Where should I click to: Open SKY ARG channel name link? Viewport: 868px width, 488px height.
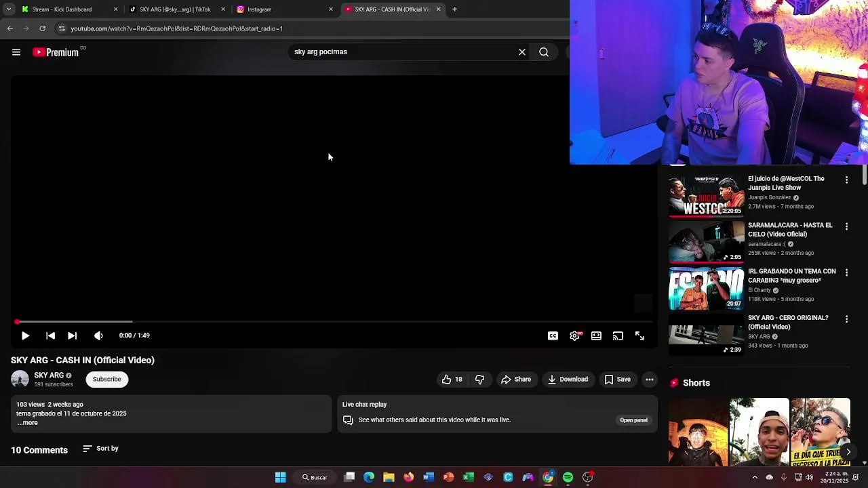49,375
